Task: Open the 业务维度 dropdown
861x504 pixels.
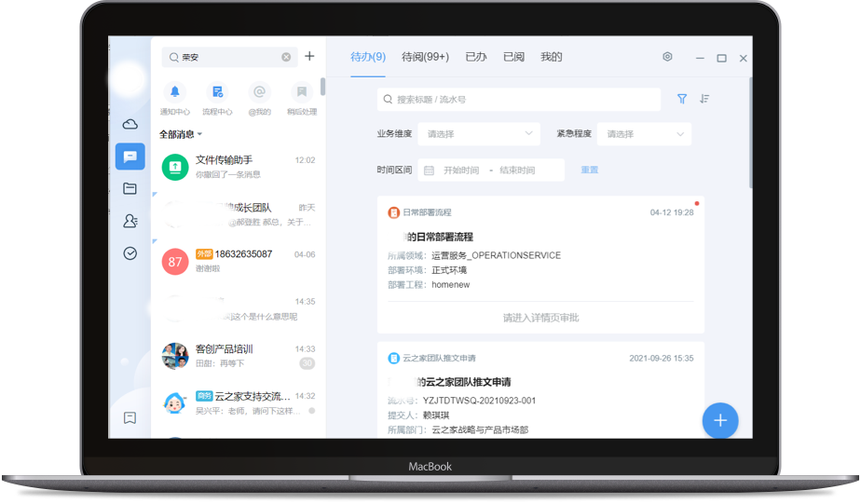Action: tap(479, 134)
